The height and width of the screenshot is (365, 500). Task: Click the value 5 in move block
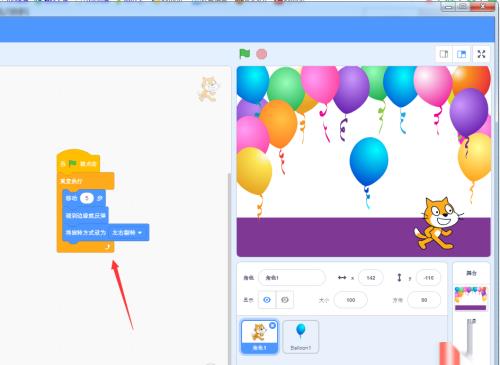(87, 198)
